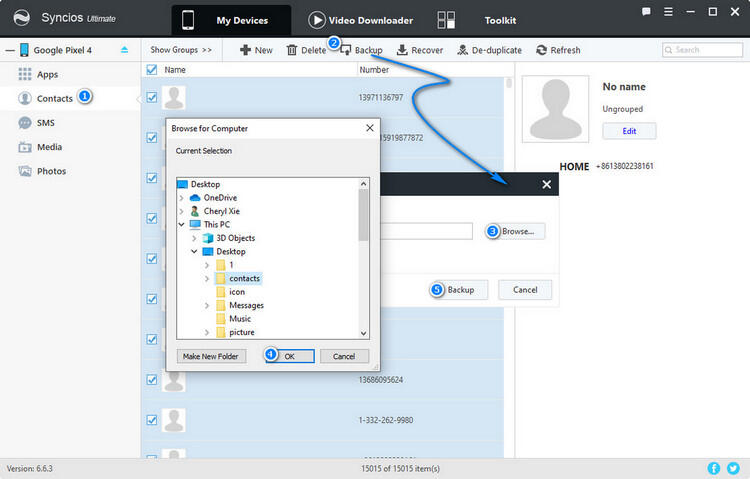Click the New contact plus icon
This screenshot has height=479, width=750.
(245, 50)
